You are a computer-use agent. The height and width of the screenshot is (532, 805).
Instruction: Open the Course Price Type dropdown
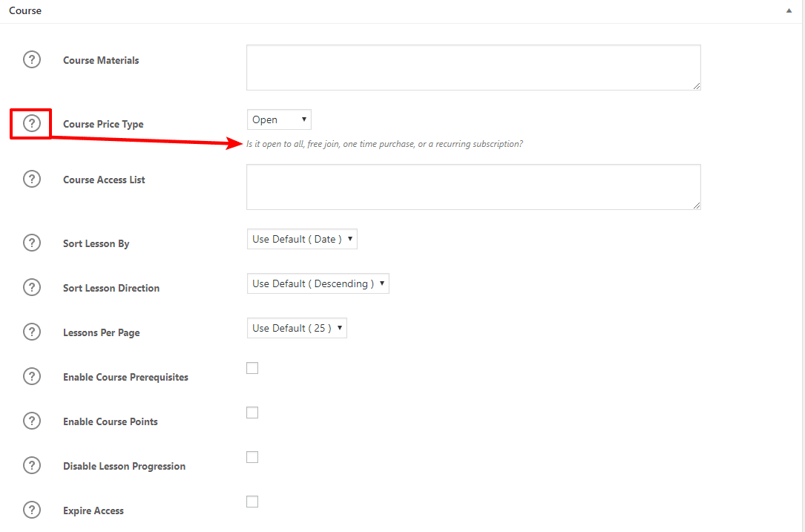(x=278, y=119)
